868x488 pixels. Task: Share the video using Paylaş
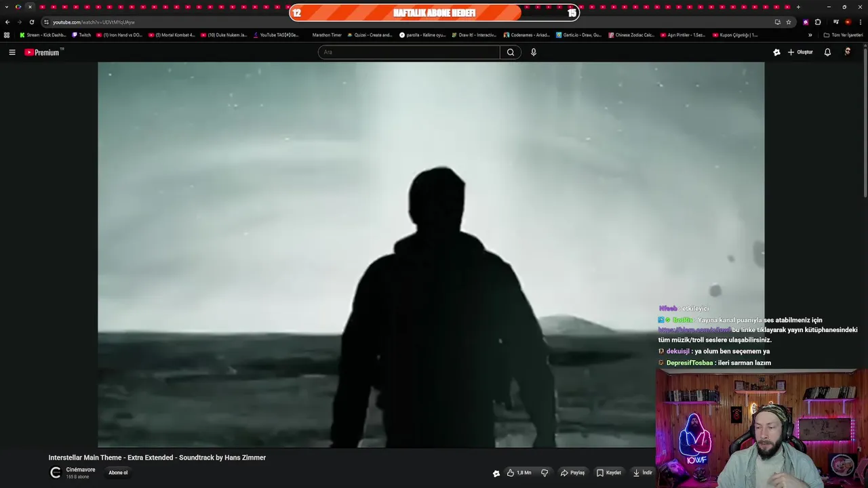coord(572,473)
